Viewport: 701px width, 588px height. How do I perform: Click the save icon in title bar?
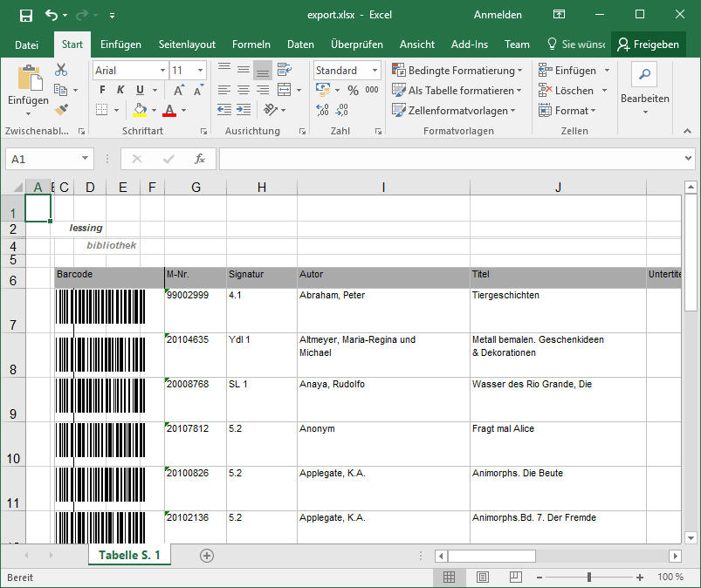[x=25, y=15]
